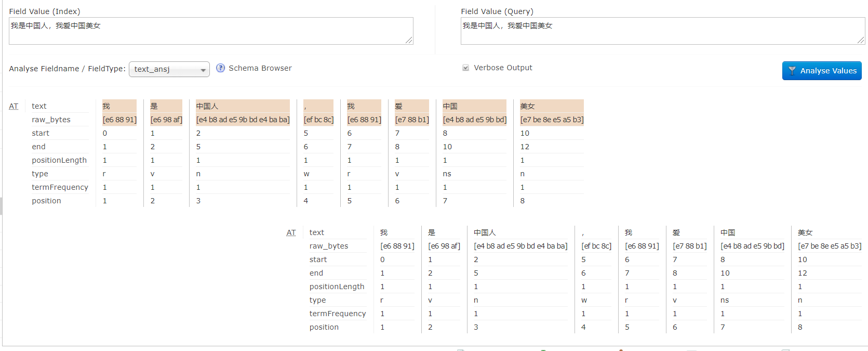This screenshot has width=868, height=351.
Task: Click the resize handle of the Query text area
Action: coord(861,41)
